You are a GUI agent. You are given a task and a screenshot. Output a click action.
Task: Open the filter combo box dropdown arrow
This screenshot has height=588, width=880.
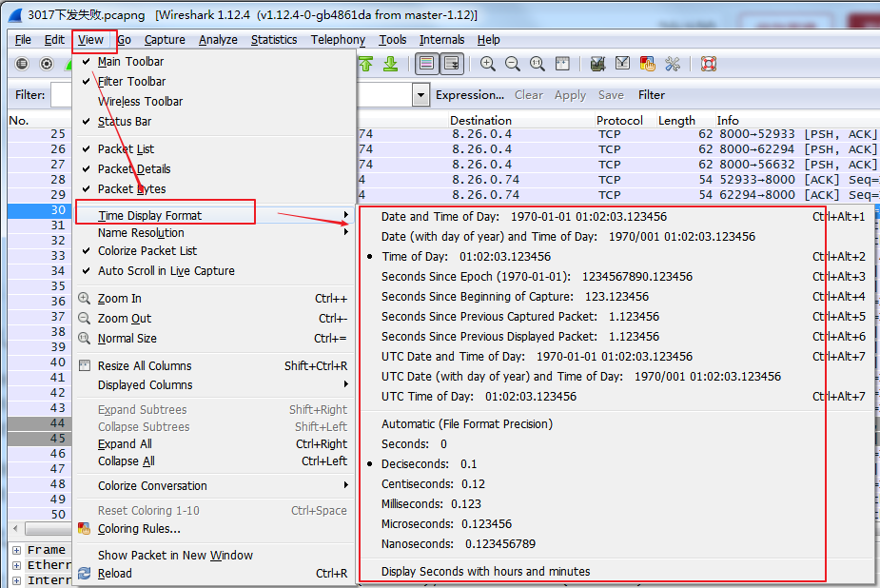[x=420, y=94]
